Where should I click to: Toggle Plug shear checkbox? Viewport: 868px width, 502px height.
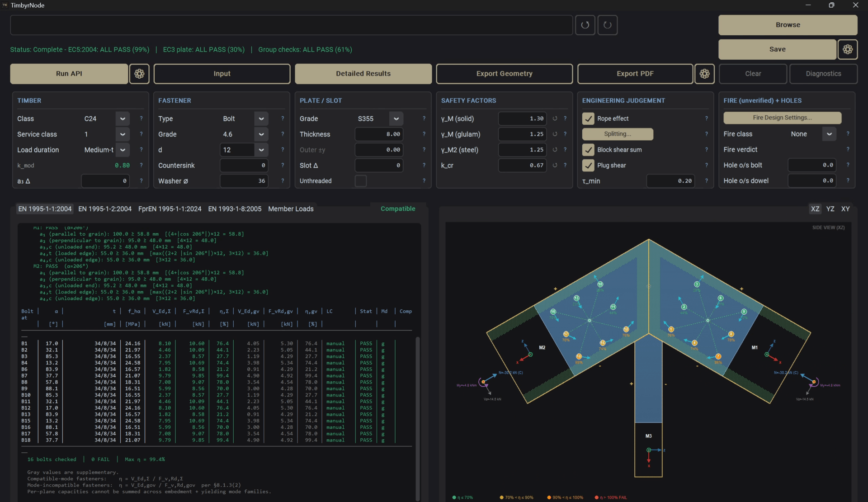(x=588, y=166)
